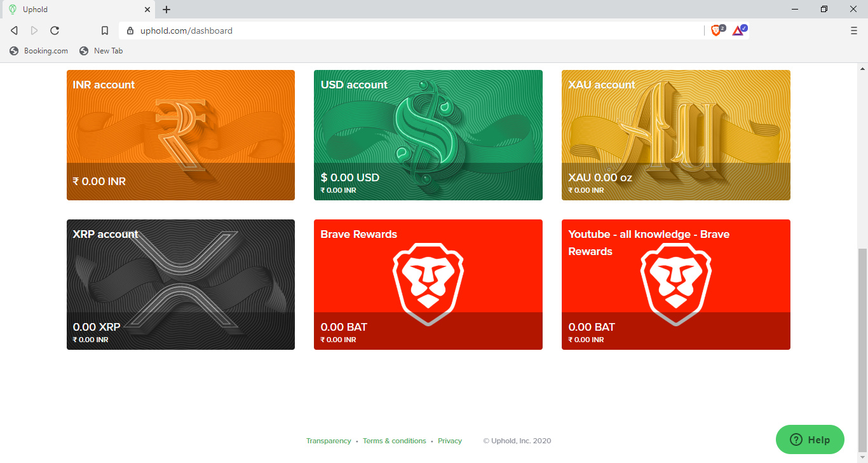Open the XRP account card

point(180,284)
